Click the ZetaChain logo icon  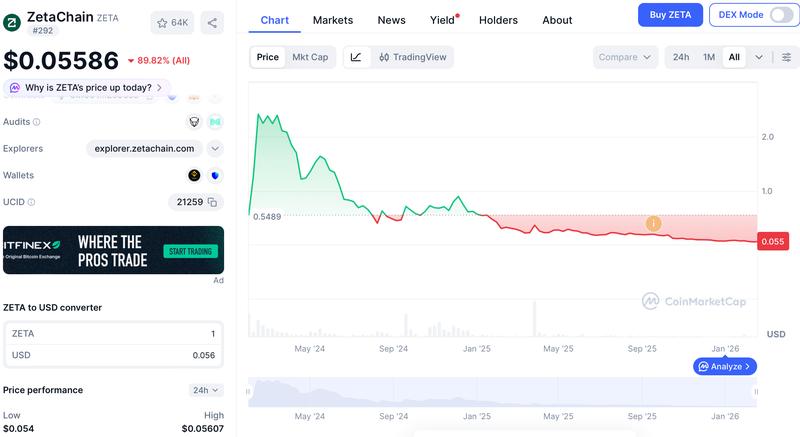tap(12, 22)
